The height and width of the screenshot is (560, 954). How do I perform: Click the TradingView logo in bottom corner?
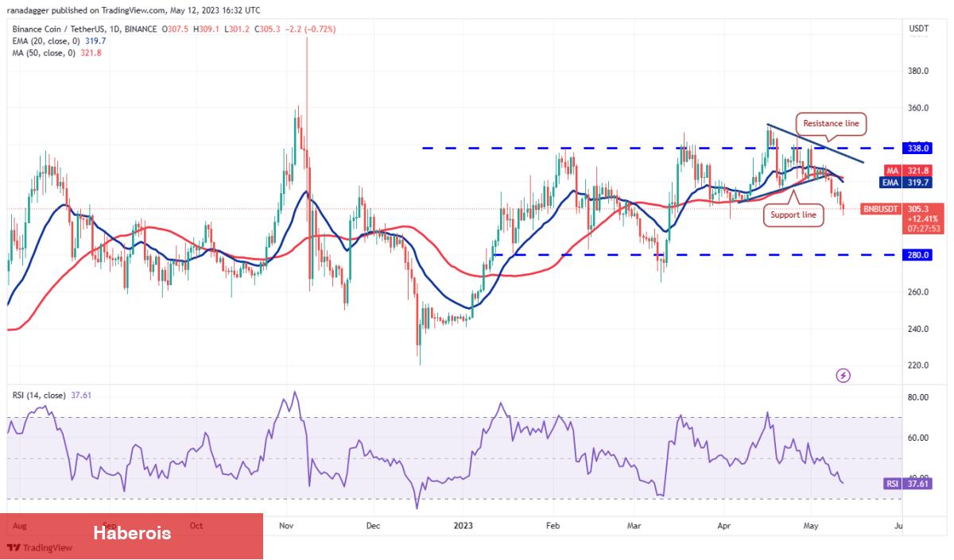(x=39, y=547)
